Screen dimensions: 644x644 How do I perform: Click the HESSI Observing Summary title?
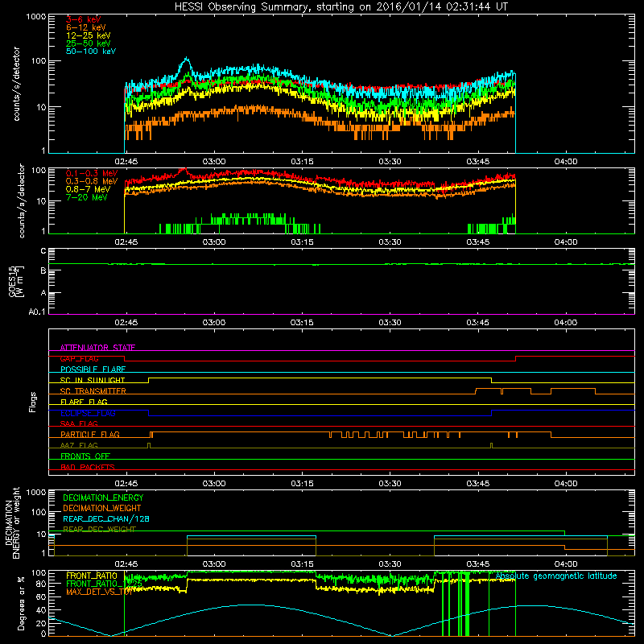click(x=341, y=7)
